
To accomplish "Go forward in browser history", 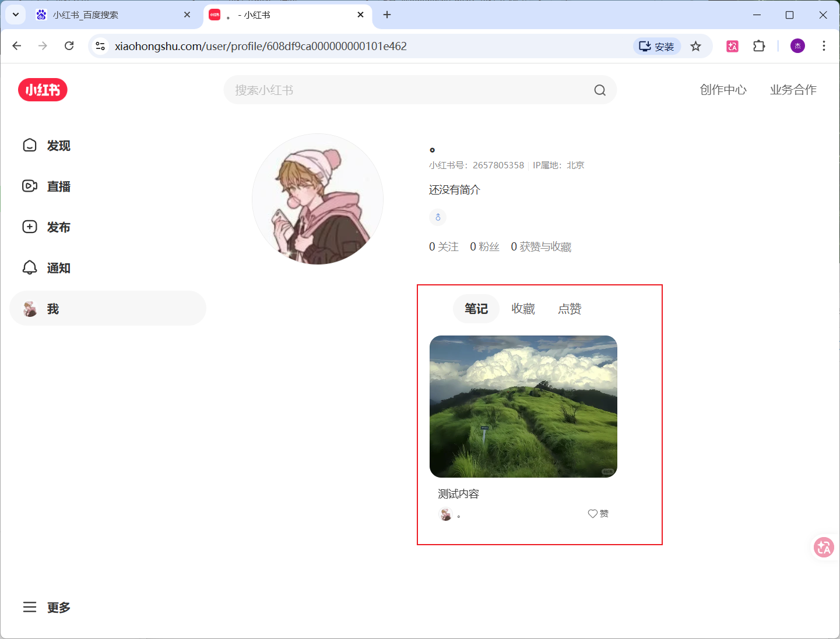I will pyautogui.click(x=43, y=46).
